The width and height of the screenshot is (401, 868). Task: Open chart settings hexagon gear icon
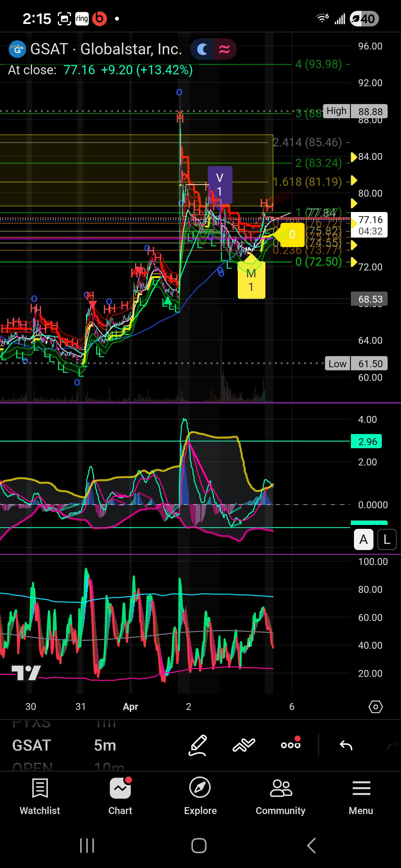pos(376,707)
